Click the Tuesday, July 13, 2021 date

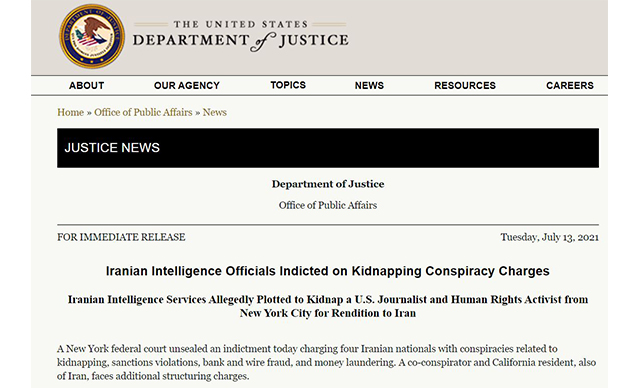tap(549, 237)
